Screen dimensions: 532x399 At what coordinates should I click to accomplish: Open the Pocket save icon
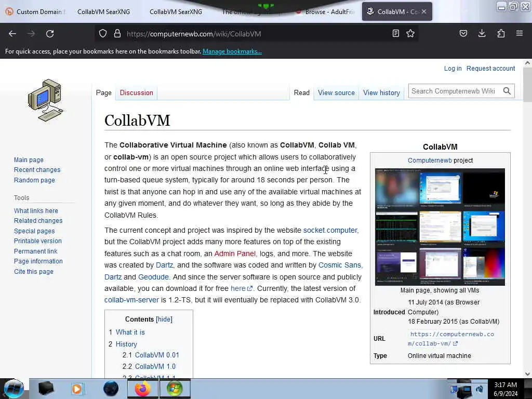click(x=463, y=33)
